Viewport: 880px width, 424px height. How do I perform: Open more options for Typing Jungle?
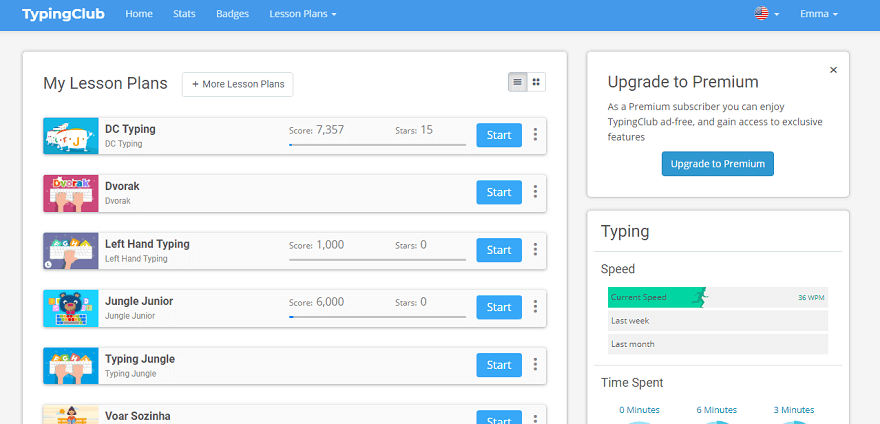[535, 365]
